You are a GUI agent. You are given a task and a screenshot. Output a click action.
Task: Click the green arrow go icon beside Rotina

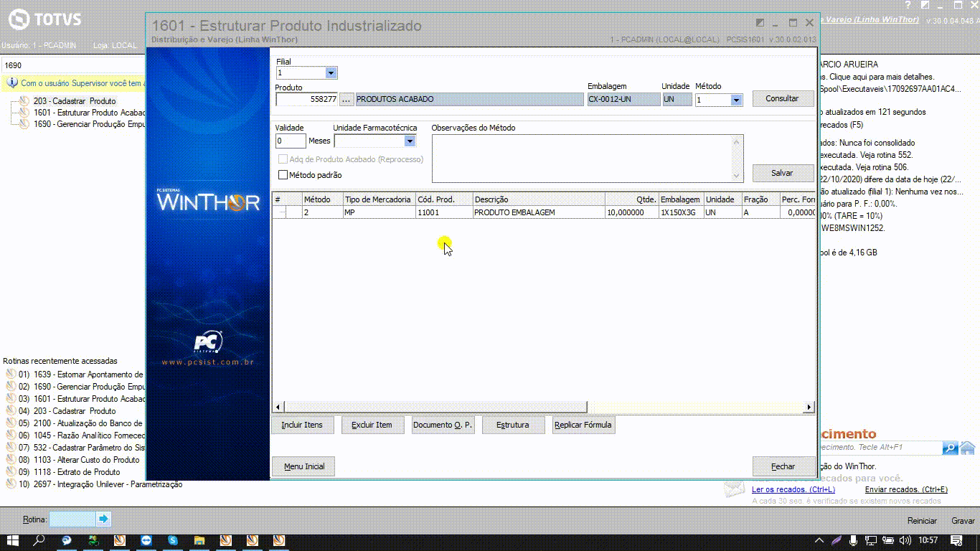tap(103, 519)
